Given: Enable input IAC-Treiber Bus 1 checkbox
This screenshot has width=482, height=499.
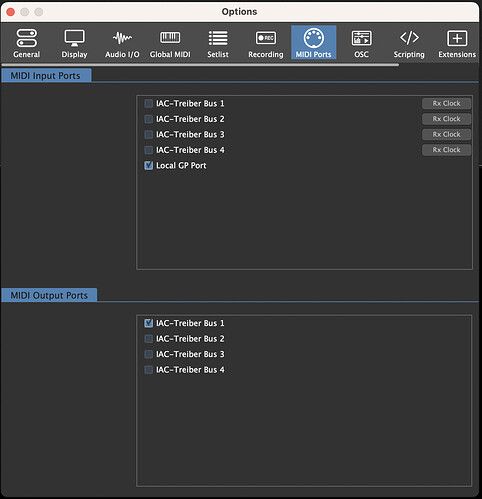Looking at the screenshot, I should [149, 103].
